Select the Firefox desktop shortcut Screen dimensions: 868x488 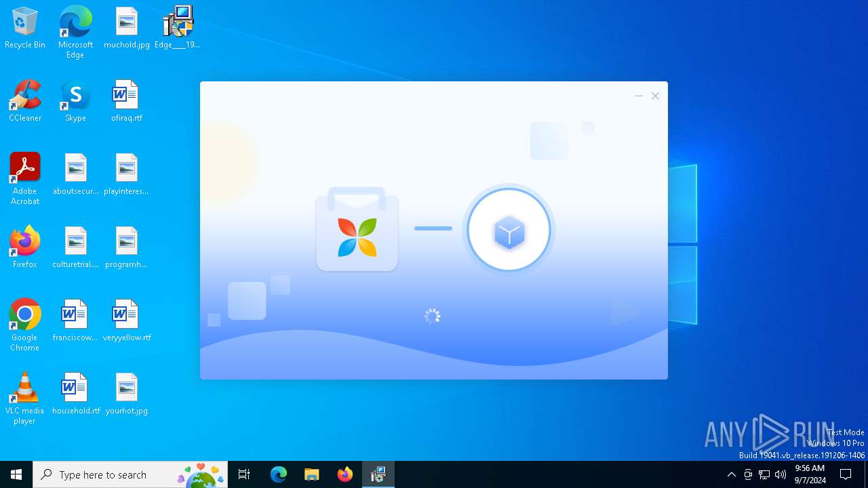[x=25, y=247]
